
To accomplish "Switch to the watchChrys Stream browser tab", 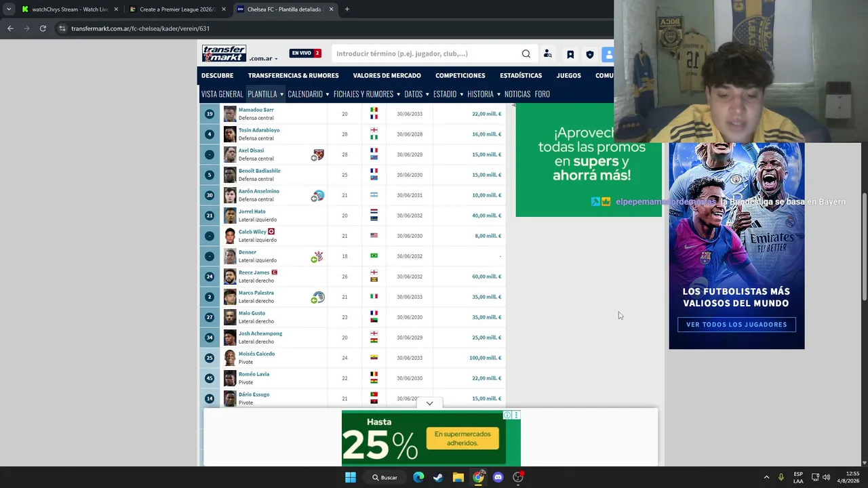I will [x=70, y=9].
